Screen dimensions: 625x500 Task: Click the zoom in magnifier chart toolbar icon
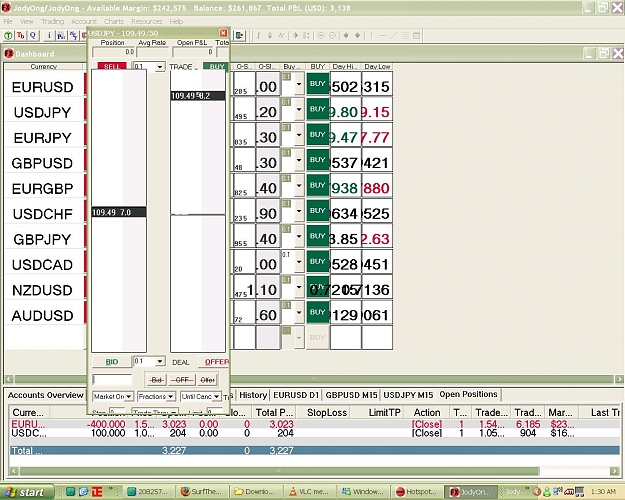[x=320, y=35]
